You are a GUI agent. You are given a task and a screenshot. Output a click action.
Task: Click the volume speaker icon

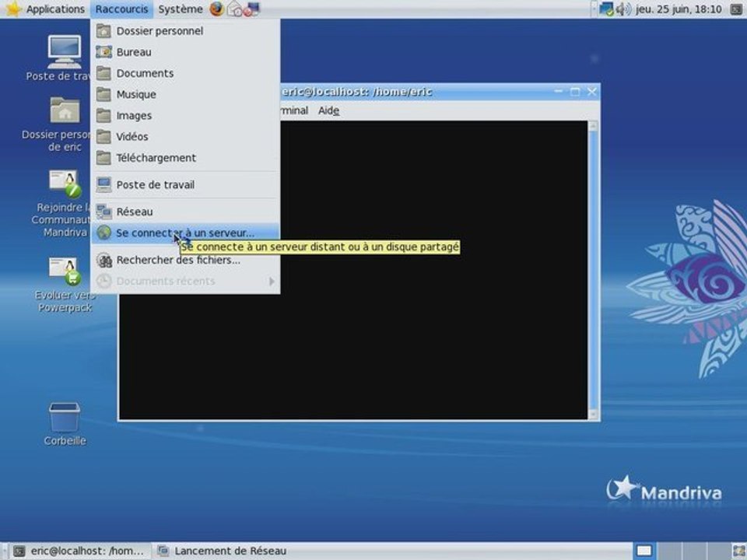point(623,9)
